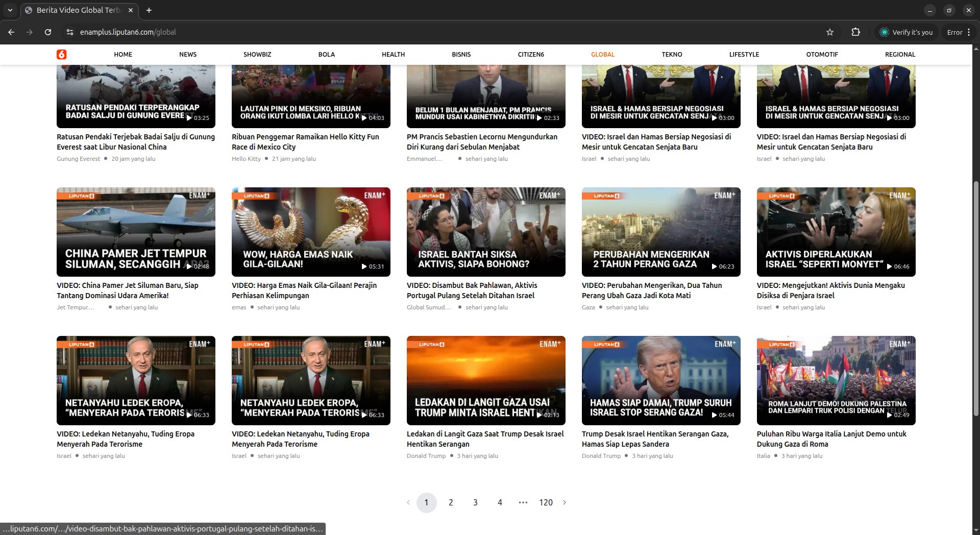Open Chrome menu three dots
The width and height of the screenshot is (980, 535).
[x=969, y=32]
